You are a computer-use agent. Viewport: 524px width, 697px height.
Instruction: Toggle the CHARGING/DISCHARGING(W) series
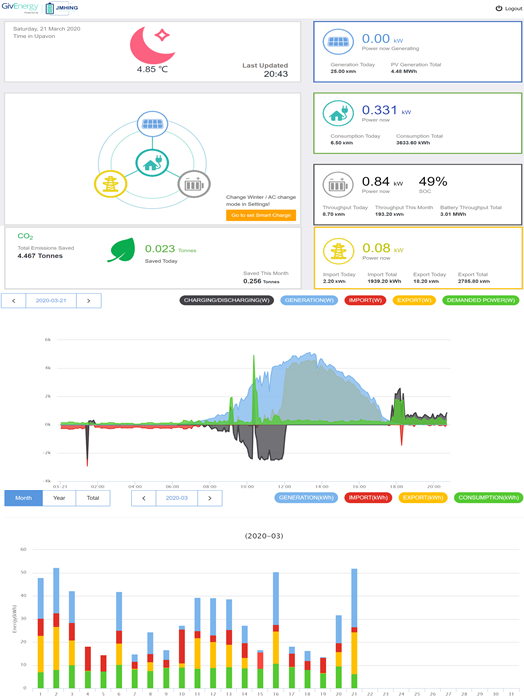coord(227,300)
